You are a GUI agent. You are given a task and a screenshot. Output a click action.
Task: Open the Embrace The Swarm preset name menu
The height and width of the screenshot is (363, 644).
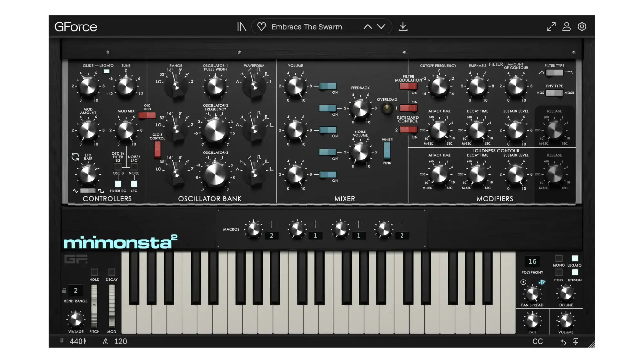(307, 27)
